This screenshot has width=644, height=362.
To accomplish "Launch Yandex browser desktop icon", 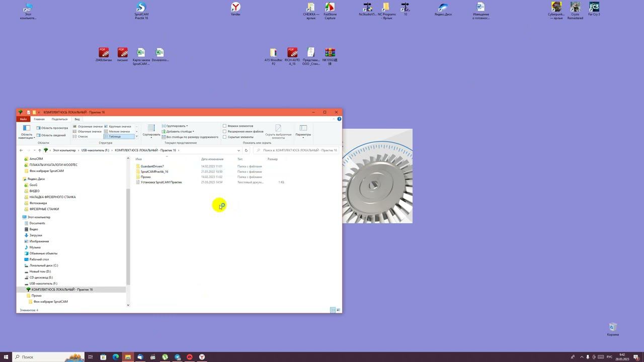I will 235,9.
